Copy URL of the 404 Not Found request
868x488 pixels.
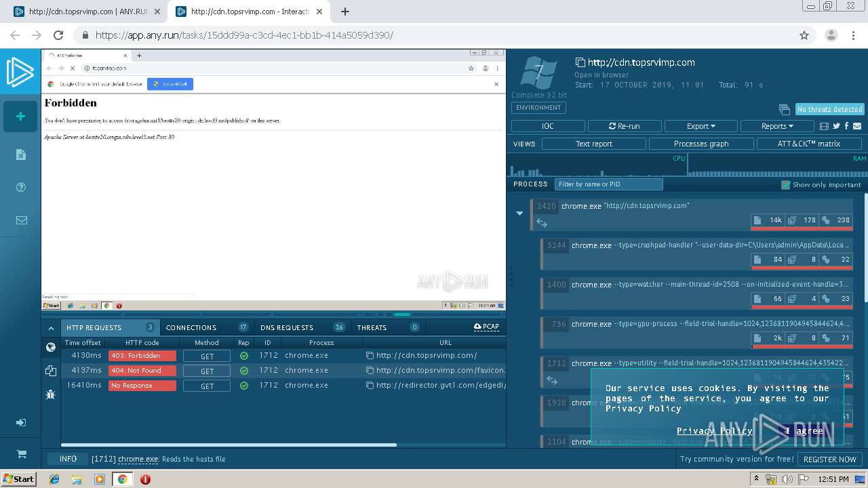point(370,370)
